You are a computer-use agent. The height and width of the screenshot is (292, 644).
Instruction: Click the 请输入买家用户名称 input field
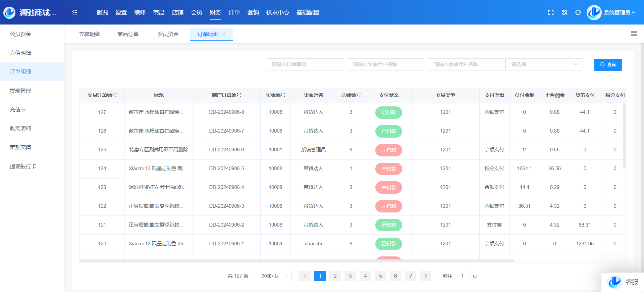click(385, 64)
